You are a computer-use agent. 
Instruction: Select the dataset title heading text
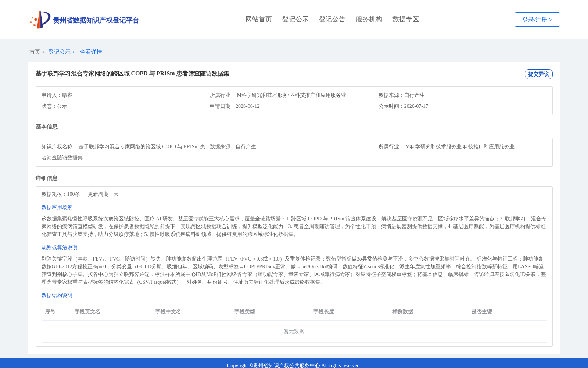point(132,74)
